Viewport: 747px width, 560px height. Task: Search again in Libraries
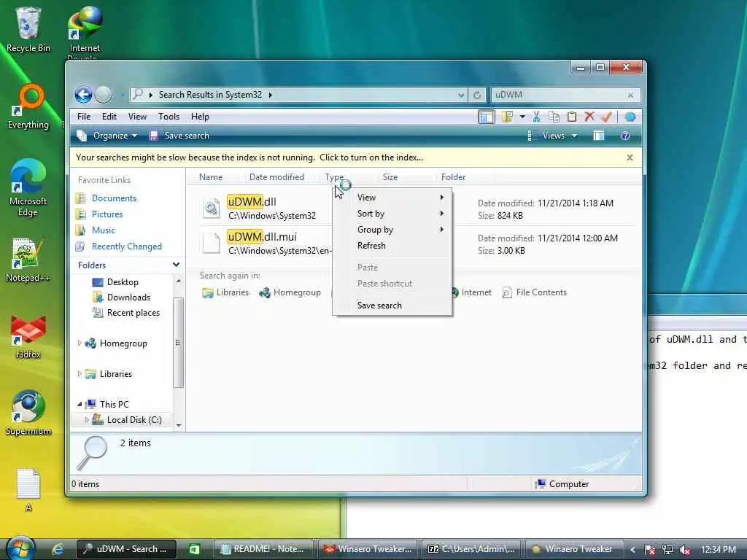(225, 292)
